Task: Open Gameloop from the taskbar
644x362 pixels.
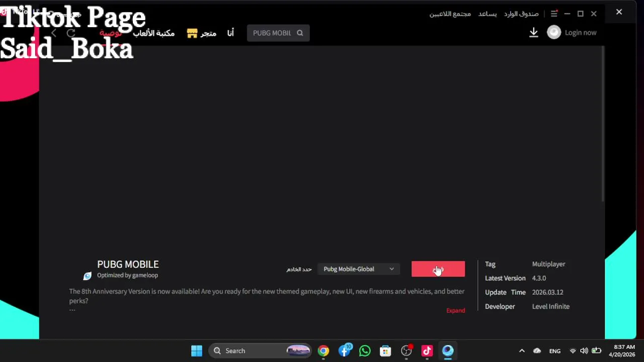Action: (x=448, y=351)
